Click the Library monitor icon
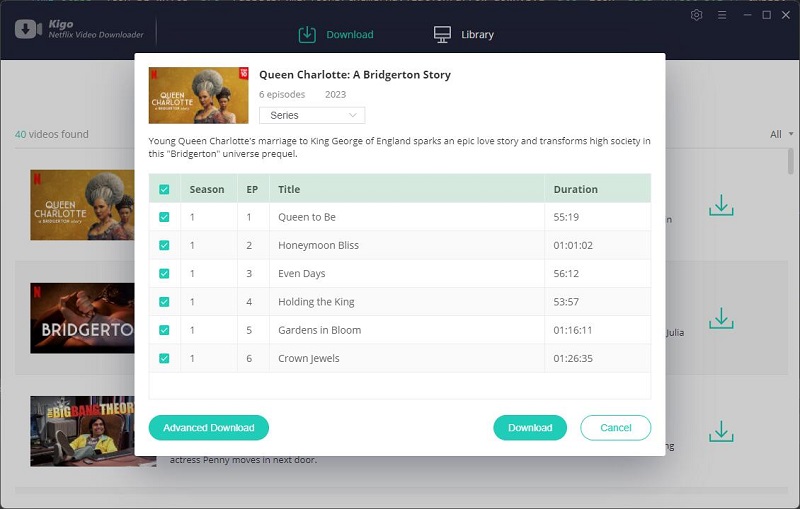This screenshot has height=509, width=800. point(442,35)
